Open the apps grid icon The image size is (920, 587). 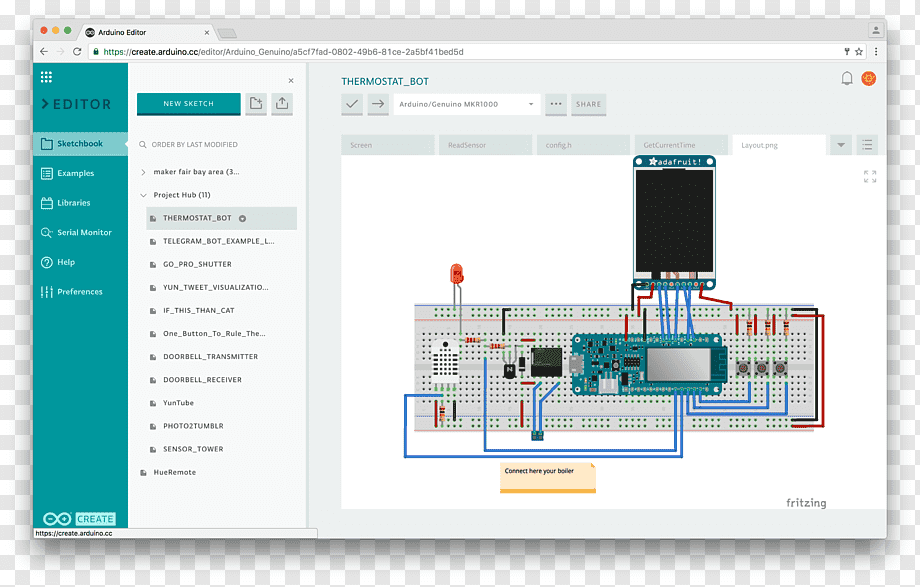coord(46,77)
